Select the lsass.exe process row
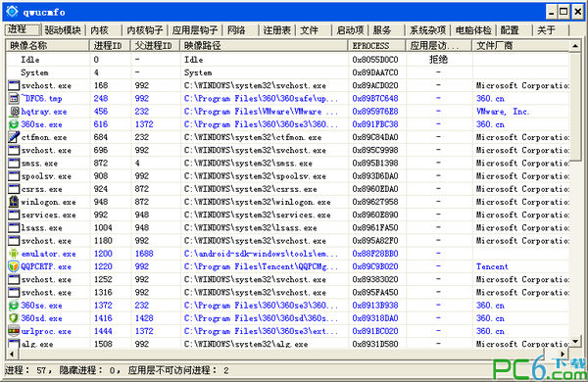The image size is (588, 382). coord(288,228)
